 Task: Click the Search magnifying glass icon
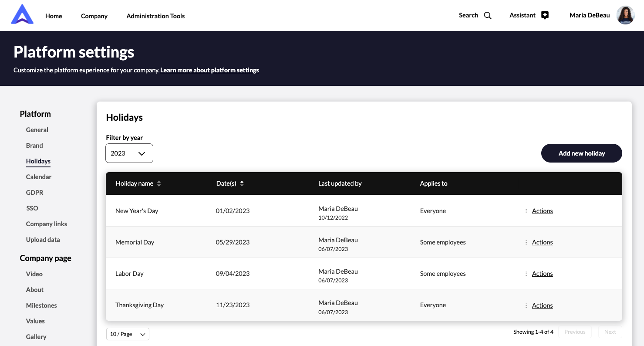coord(488,16)
